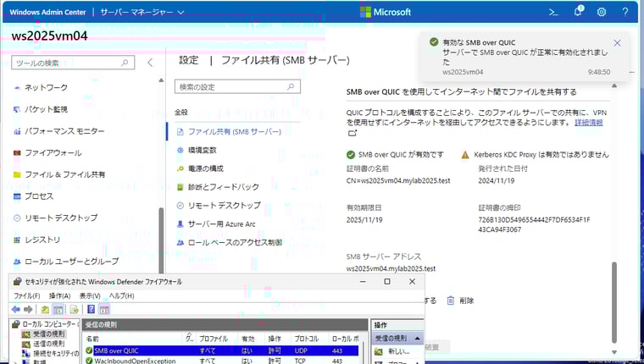The image size is (644, 364).
Task: Click the 削除 trash button
Action: pos(460,301)
